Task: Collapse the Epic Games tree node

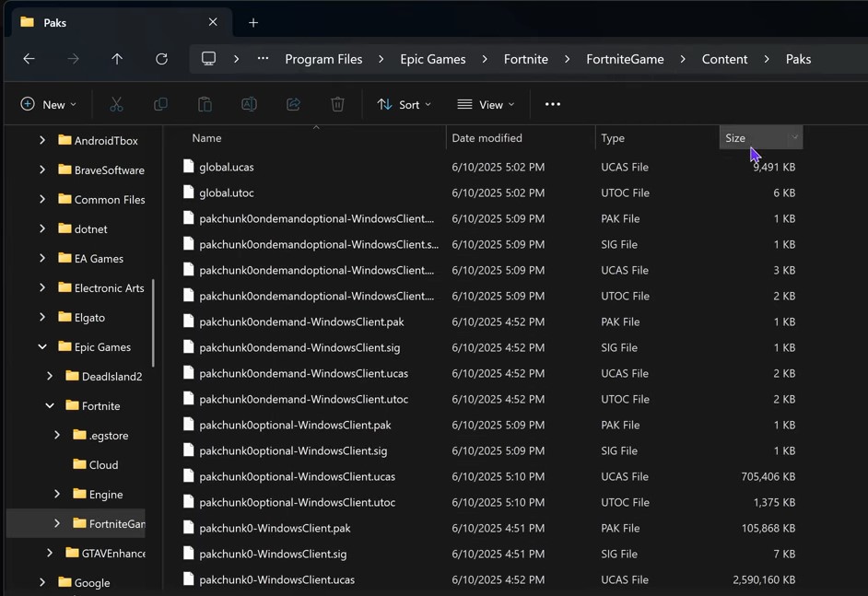Action: click(x=42, y=347)
